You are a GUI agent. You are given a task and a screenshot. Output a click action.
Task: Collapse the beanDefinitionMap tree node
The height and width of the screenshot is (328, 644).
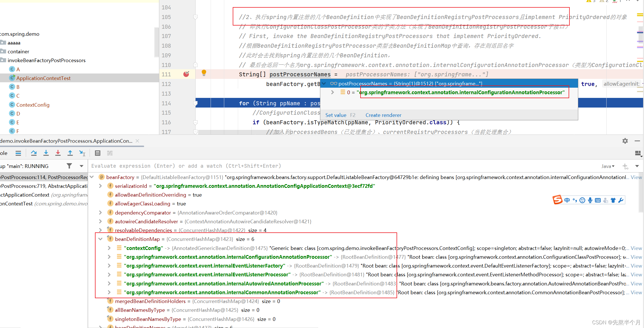pos(100,239)
